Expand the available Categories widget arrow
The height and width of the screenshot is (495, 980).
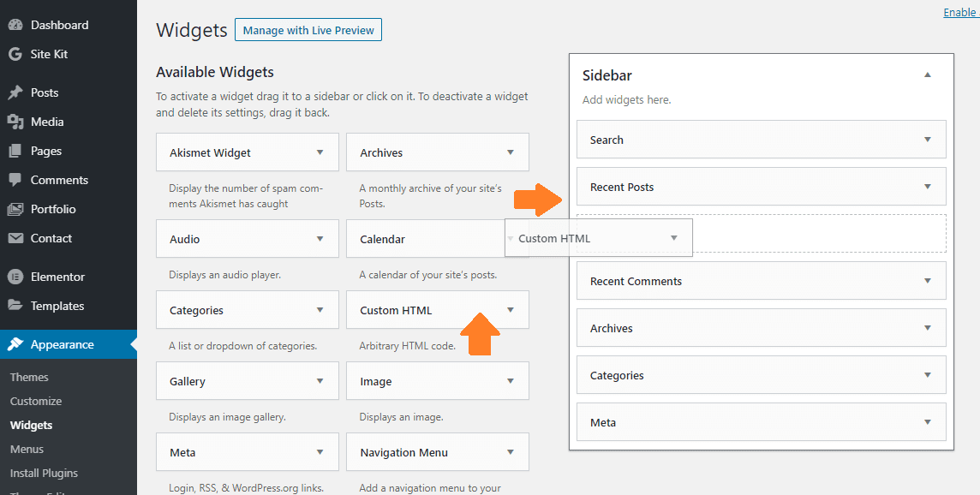click(320, 309)
